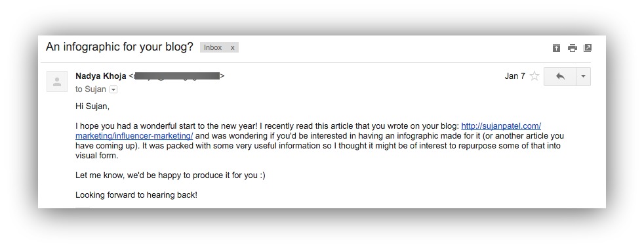This screenshot has width=644, height=249.
Task: Star the Jan 7 message
Action: (534, 76)
